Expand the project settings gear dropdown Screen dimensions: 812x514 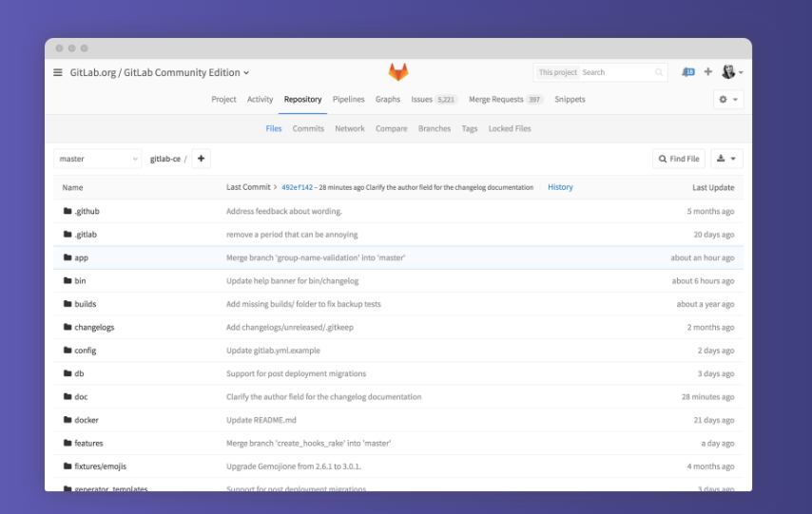point(727,100)
